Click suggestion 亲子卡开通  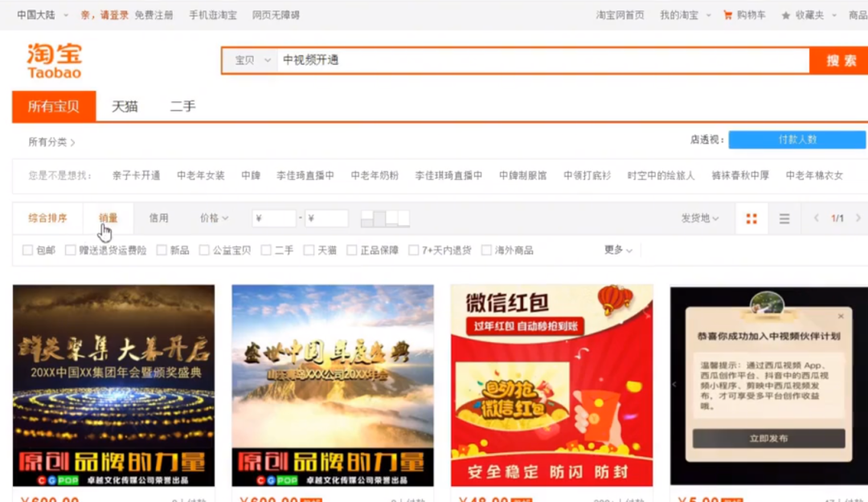pyautogui.click(x=136, y=175)
